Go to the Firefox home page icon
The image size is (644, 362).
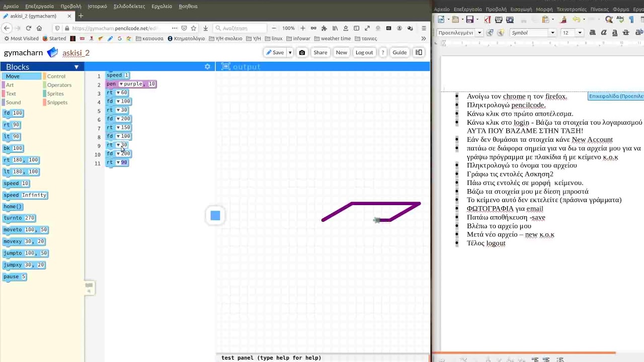(39, 28)
